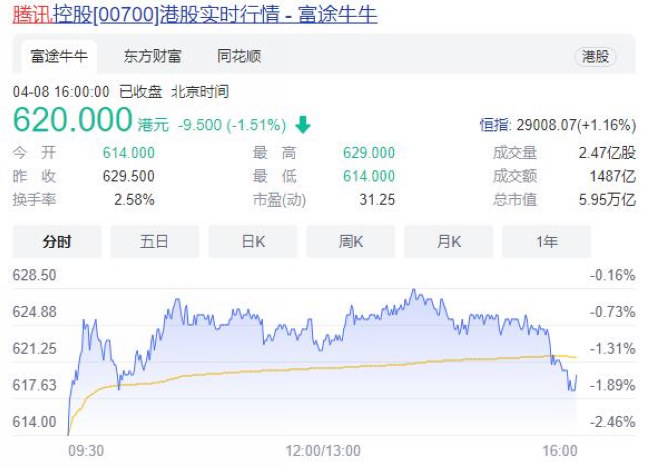650x468 pixels.
Task: Switch to the 五日 chart tab
Action: pyautogui.click(x=154, y=241)
